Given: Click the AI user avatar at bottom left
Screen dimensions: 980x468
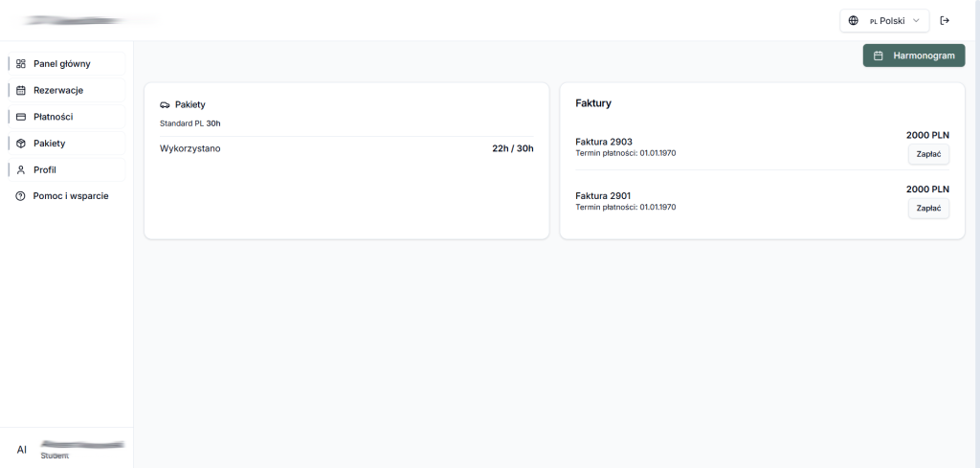Looking at the screenshot, I should tap(22, 449).
